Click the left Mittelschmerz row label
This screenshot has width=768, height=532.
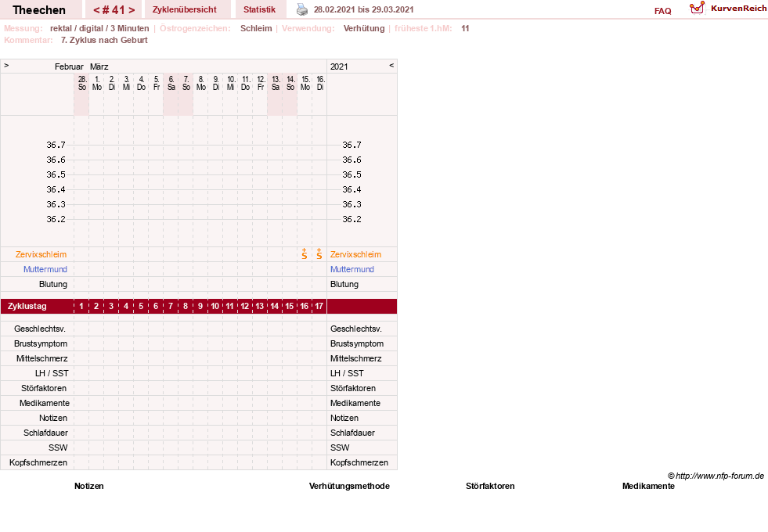coord(42,359)
